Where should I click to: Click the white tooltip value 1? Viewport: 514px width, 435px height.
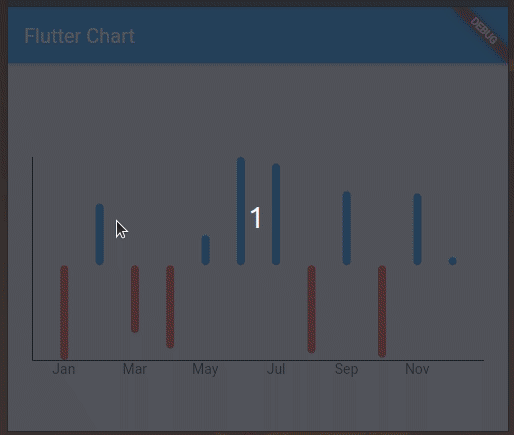256,217
